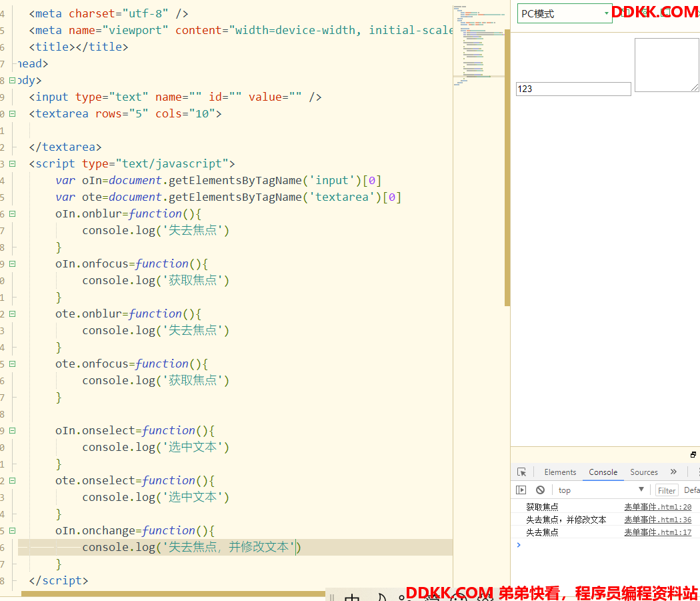Click the closing </script> tag
Image resolution: width=700 pixels, height=601 pixels.
click(x=59, y=580)
